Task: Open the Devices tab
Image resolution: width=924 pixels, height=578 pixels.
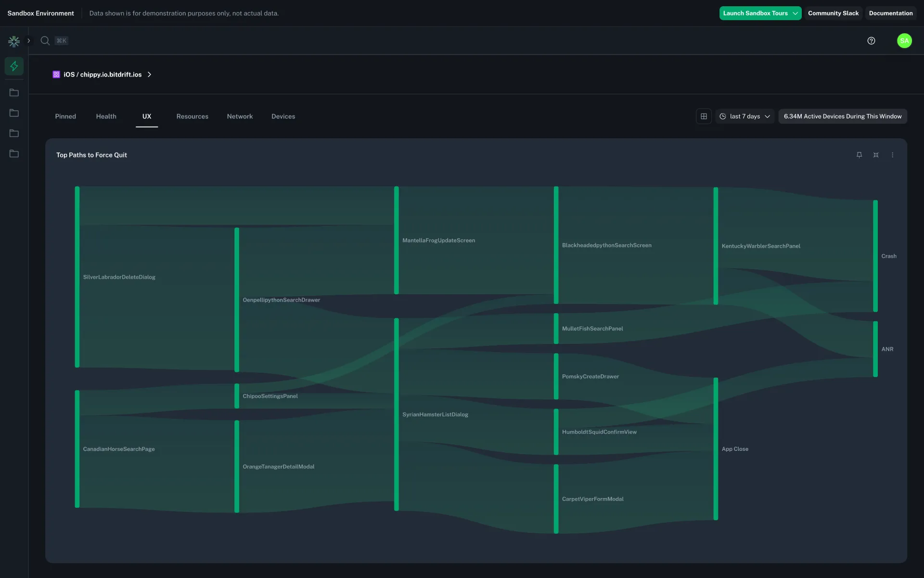Action: [283, 116]
